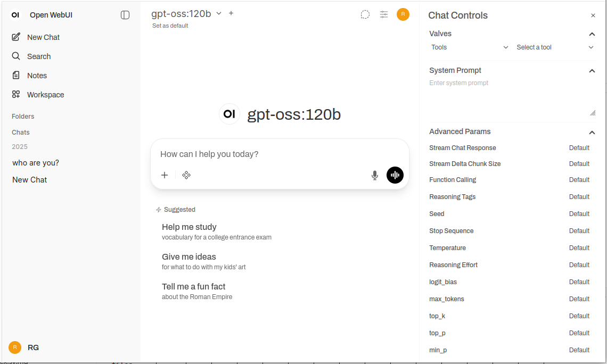Open Workspace from sidebar
Screen dimensions: 607x364
pyautogui.click(x=45, y=95)
